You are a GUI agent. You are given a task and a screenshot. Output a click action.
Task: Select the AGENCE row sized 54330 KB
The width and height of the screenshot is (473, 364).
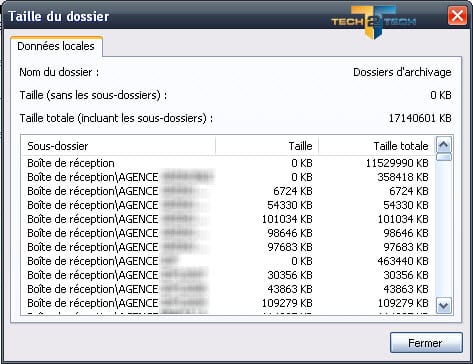228,205
